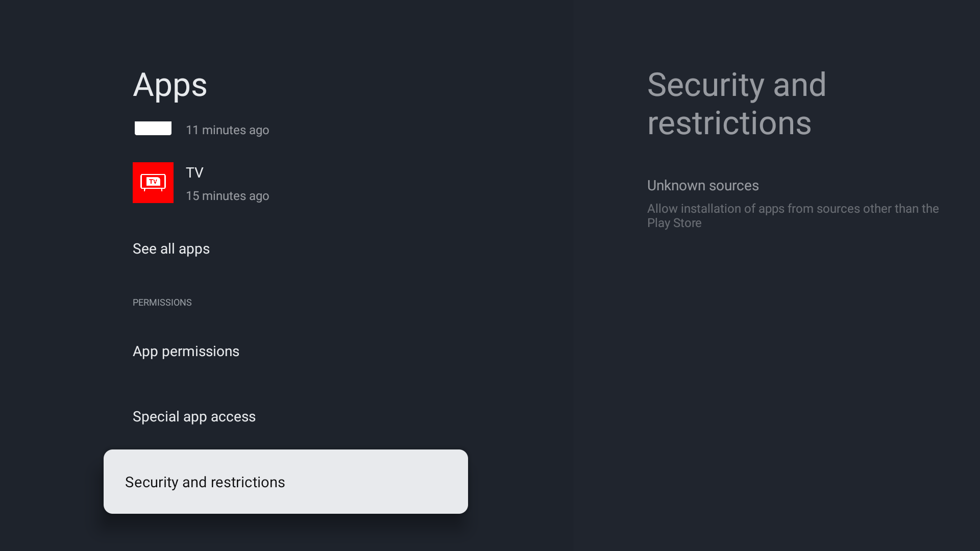Click "Play Store" in the description text
Image resolution: width=980 pixels, height=551 pixels.
tap(674, 223)
